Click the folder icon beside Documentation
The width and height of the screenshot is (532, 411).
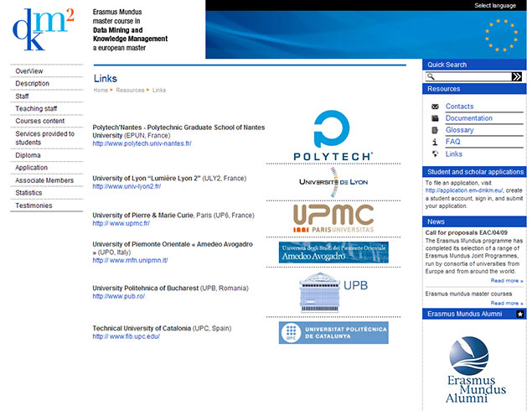tap(435, 118)
